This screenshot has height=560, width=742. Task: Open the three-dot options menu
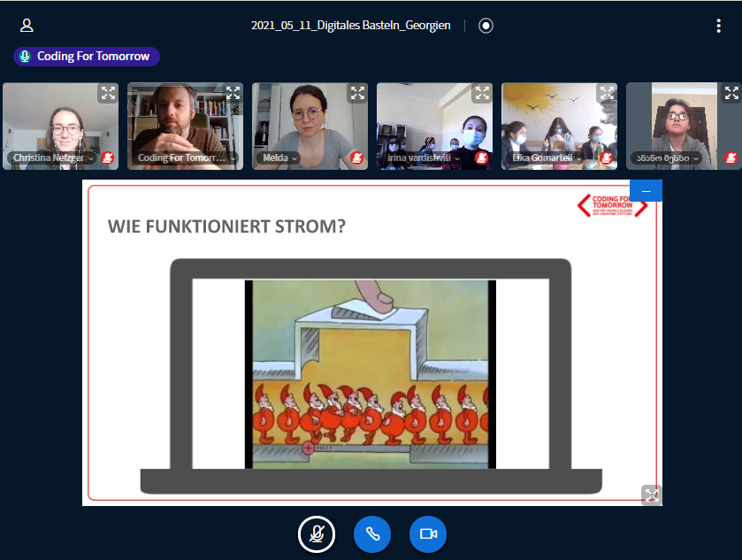(718, 26)
